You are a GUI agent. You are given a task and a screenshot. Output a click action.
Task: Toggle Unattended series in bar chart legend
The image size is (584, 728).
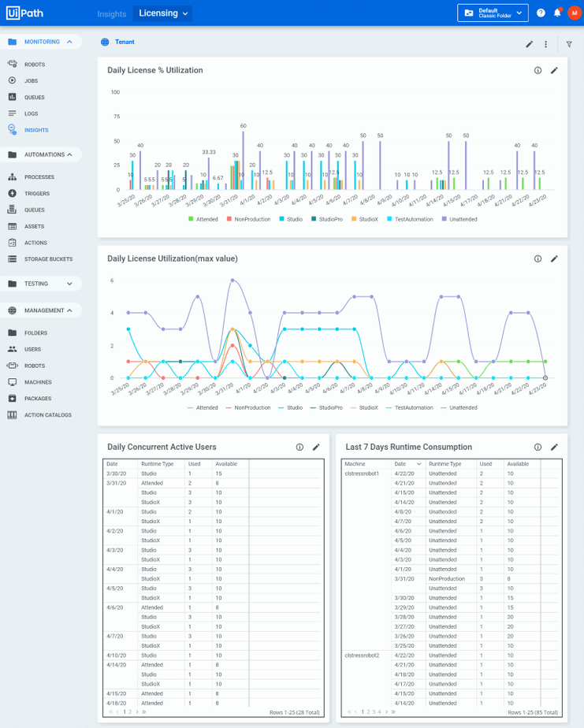[459, 219]
